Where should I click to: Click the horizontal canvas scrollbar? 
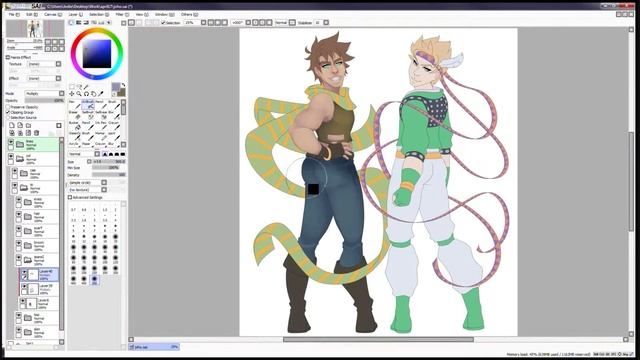pyautogui.click(x=378, y=340)
